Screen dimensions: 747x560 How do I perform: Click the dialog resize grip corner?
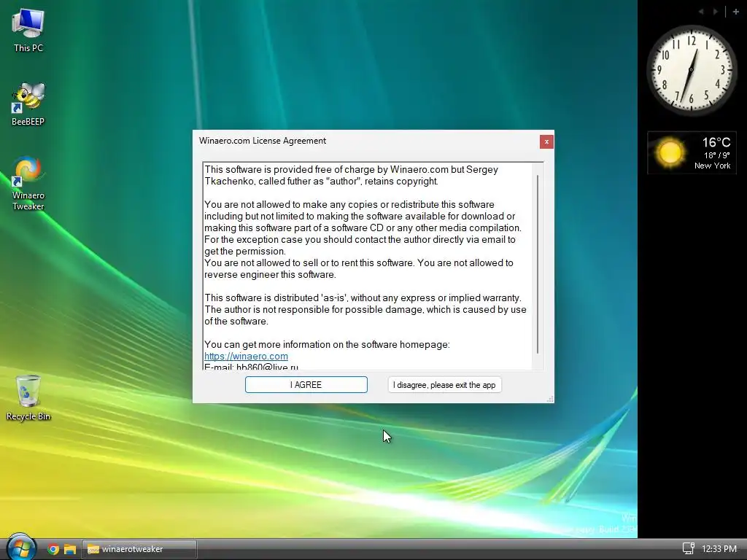[550, 399]
